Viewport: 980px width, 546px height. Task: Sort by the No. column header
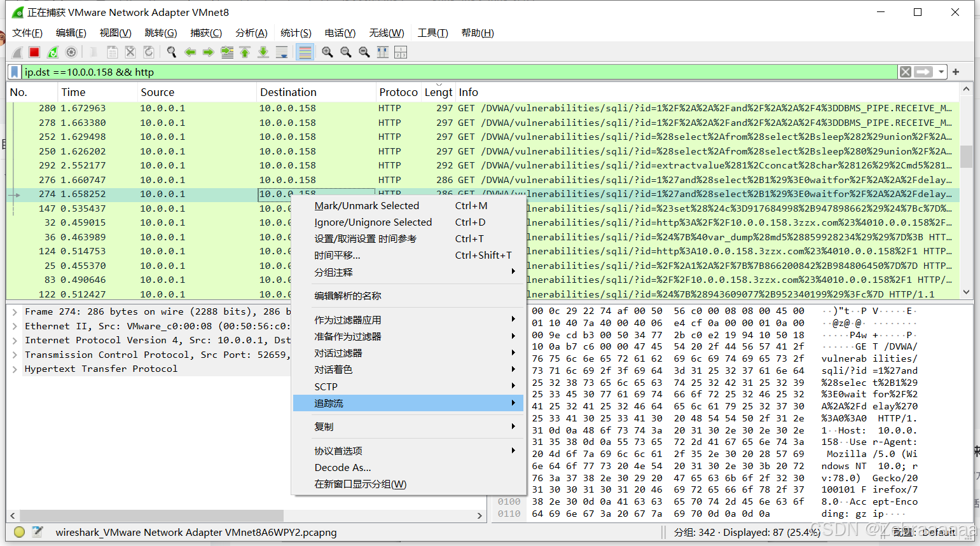32,92
